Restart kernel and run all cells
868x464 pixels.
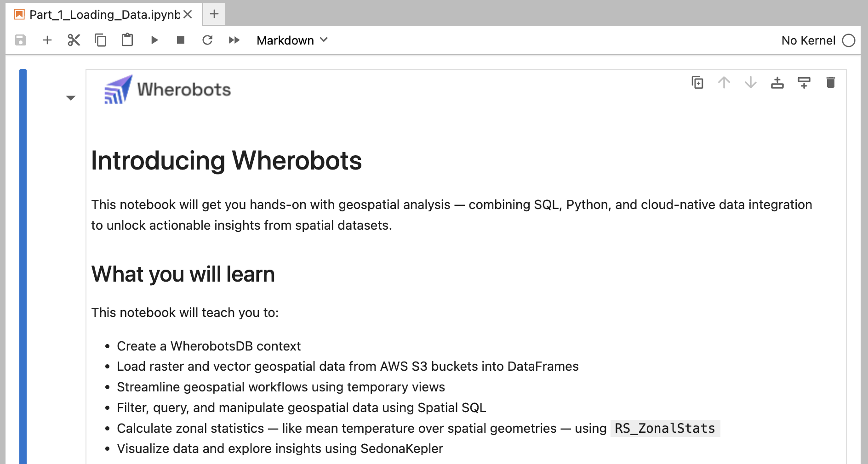coord(234,40)
